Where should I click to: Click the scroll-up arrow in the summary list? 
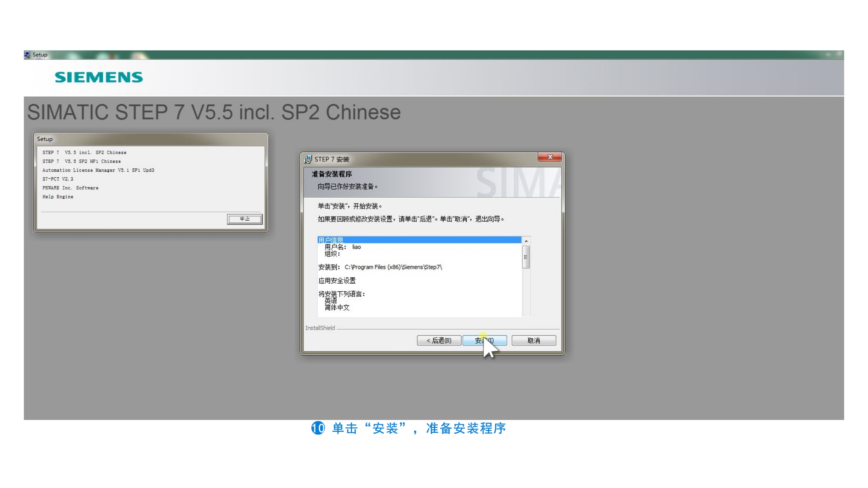pyautogui.click(x=526, y=241)
